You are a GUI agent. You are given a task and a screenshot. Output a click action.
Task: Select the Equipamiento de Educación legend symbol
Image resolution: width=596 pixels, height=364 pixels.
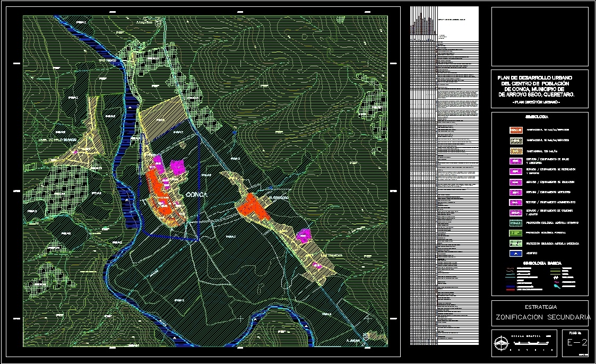click(x=515, y=182)
